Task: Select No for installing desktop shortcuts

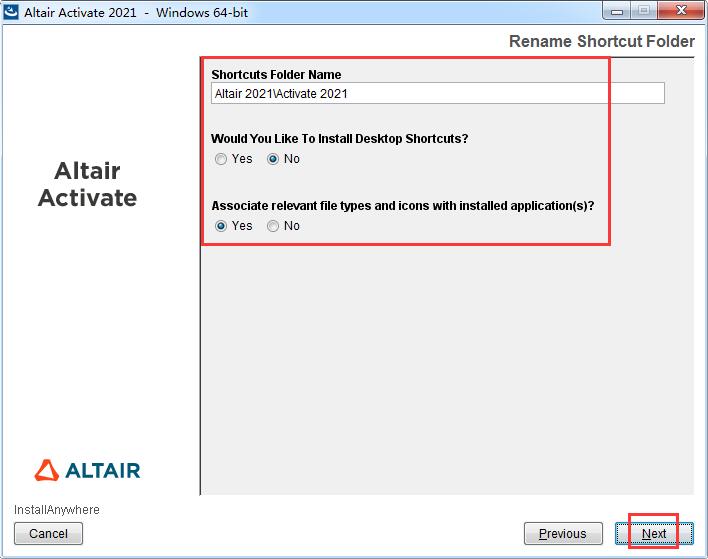Action: point(273,159)
